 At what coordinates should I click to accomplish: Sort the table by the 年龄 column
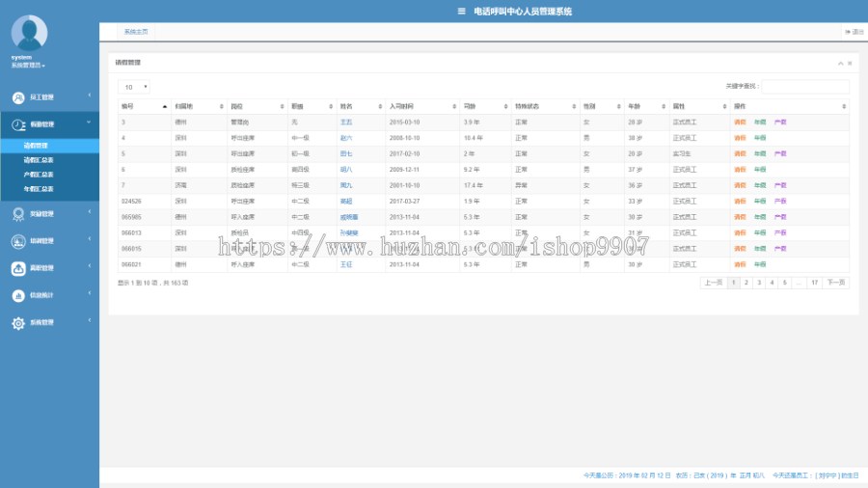point(646,106)
